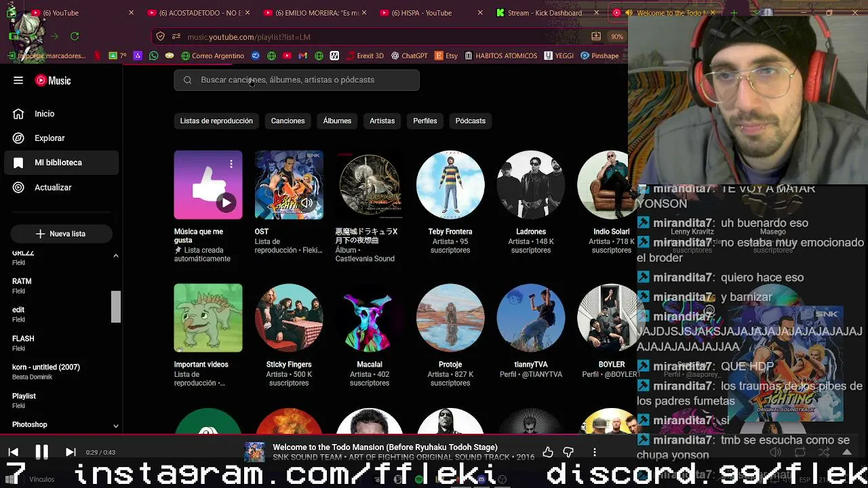Open the 90% zoom level indicator

tap(616, 37)
